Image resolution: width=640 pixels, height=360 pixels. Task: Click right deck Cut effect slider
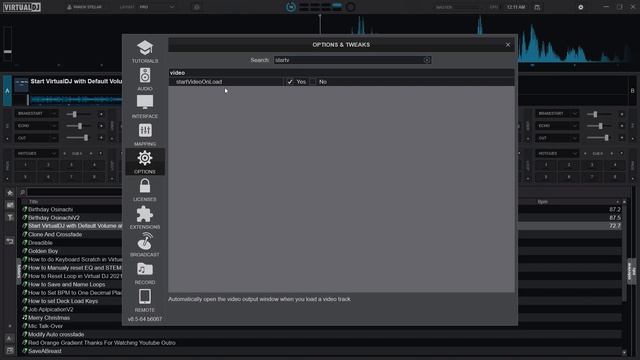599,138
